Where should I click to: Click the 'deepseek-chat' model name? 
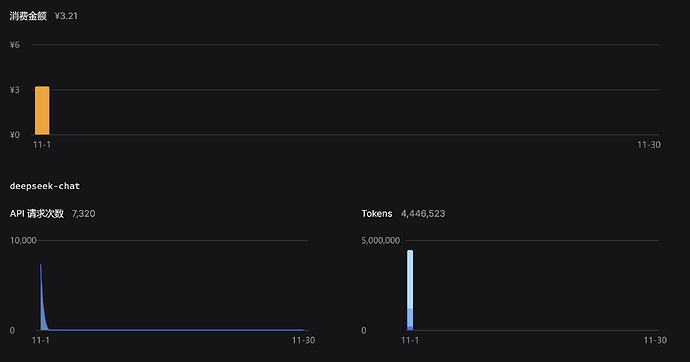45,186
